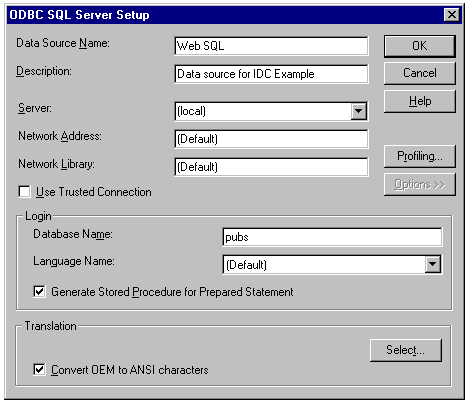Confirm the setup with OK button
This screenshot has width=469, height=405.
(420, 46)
